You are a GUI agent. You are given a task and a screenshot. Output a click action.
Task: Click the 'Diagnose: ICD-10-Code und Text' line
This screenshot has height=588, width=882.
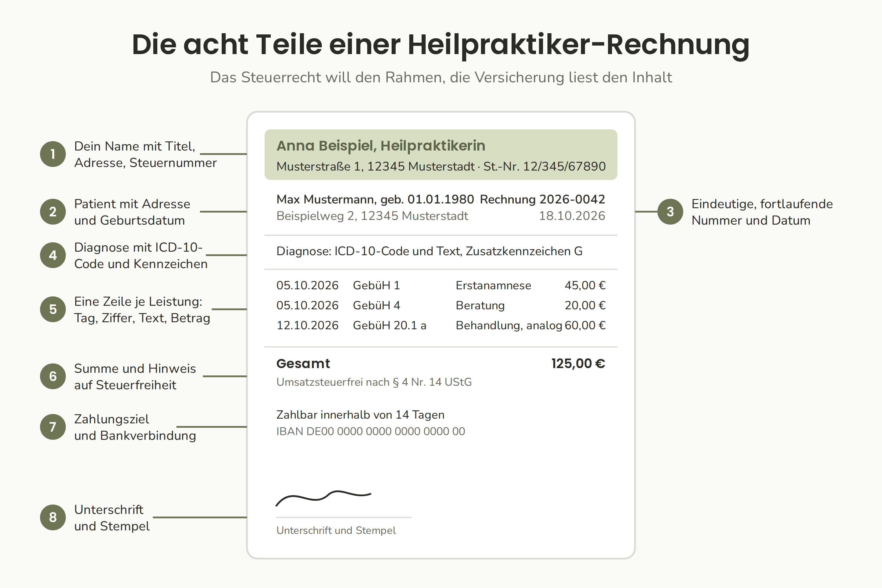429,251
